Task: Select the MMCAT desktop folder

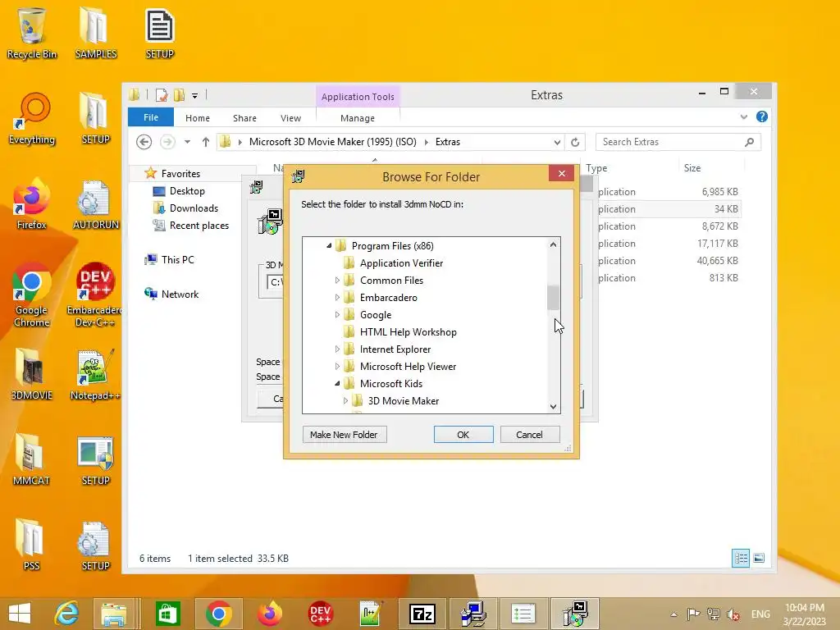Action: coord(32,459)
